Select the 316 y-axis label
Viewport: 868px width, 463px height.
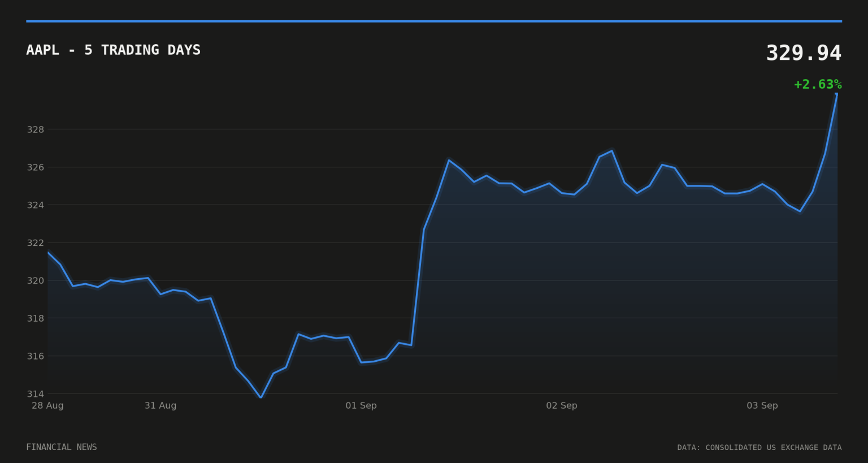(36, 356)
